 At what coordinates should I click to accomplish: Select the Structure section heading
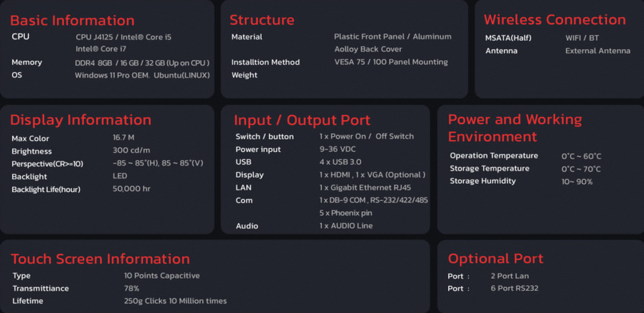tap(262, 20)
